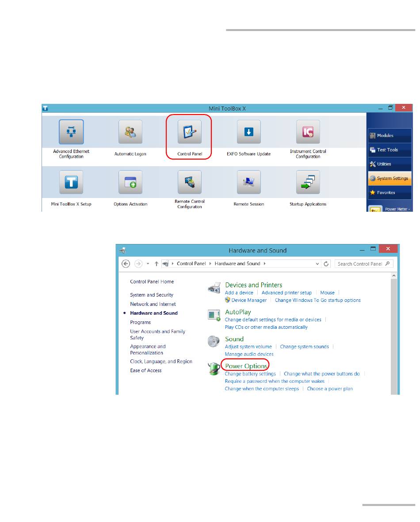This screenshot has height=522, width=420.
Task: Click Change what the power buttons do
Action: tap(321, 374)
